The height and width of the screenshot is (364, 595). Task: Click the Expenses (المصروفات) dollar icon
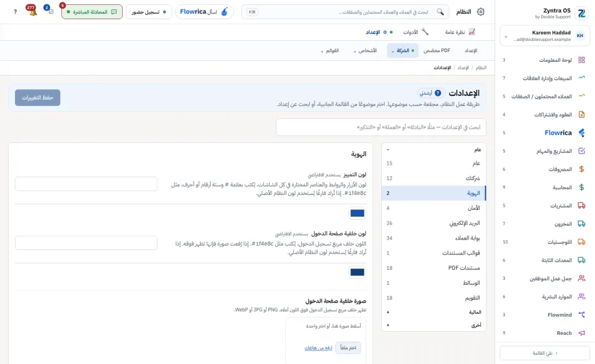[581, 169]
